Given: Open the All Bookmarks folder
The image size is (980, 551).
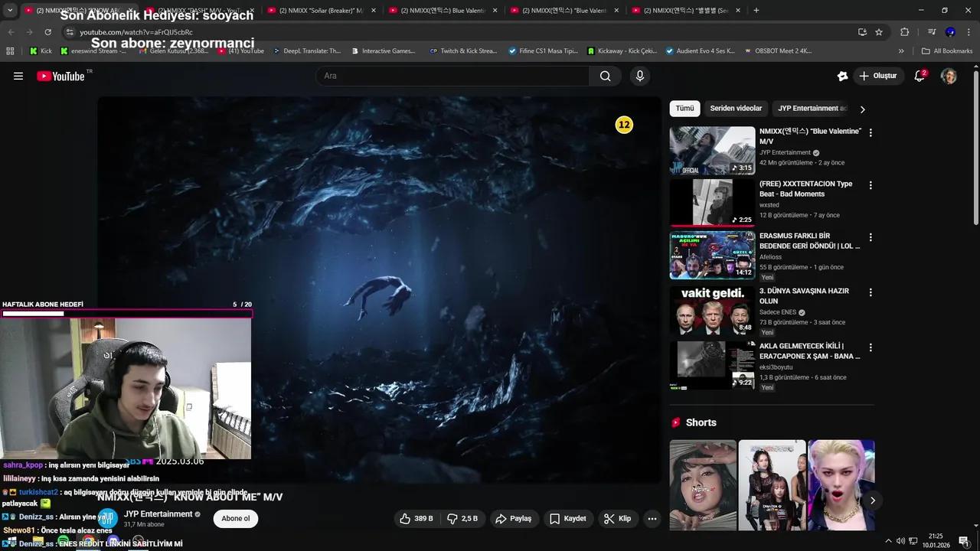Looking at the screenshot, I should pos(947,51).
